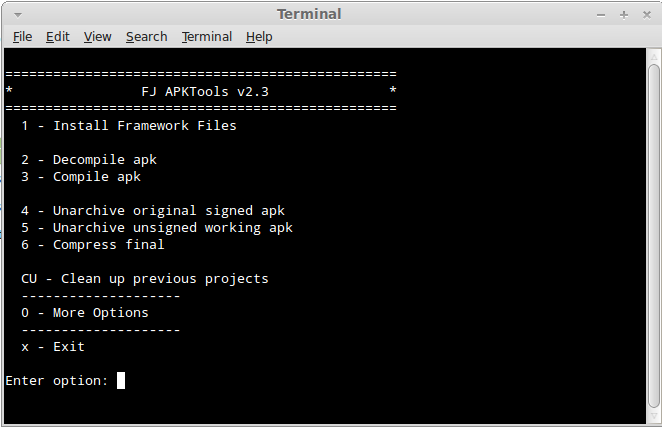The height and width of the screenshot is (427, 662).
Task: Click the FJ APKTools v2.3 header text
Action: coord(205,92)
